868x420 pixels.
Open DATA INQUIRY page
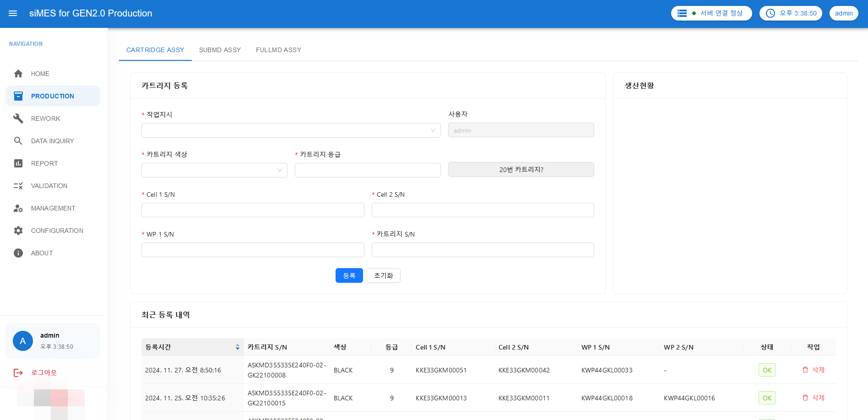point(53,141)
